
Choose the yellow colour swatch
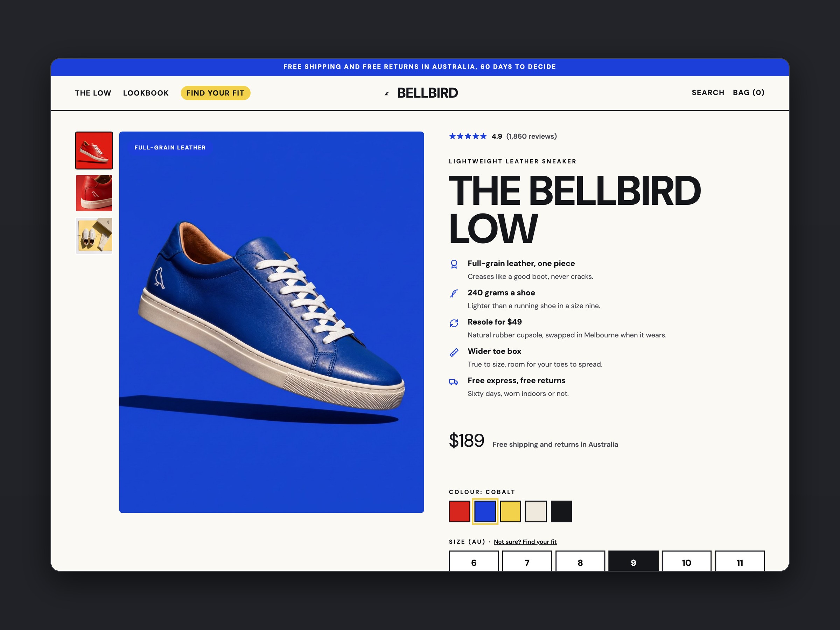click(x=510, y=511)
